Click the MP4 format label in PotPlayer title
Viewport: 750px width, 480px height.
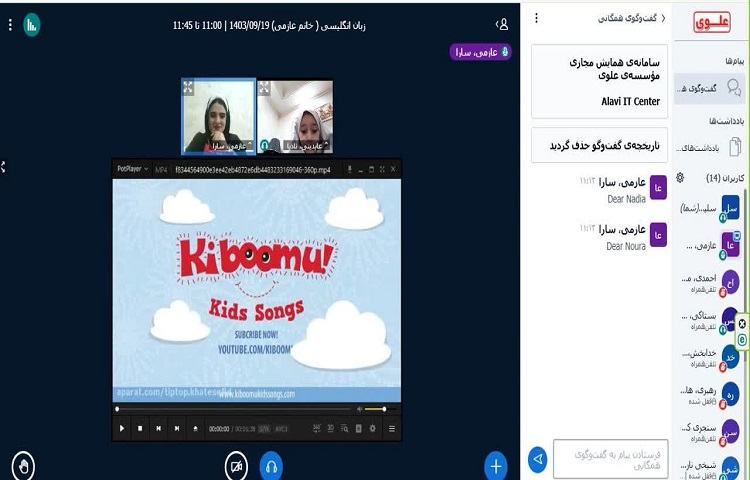point(161,169)
